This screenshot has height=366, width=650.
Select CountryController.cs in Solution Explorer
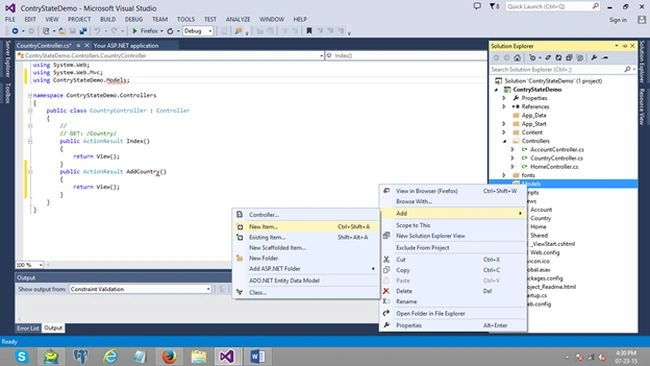tap(557, 158)
